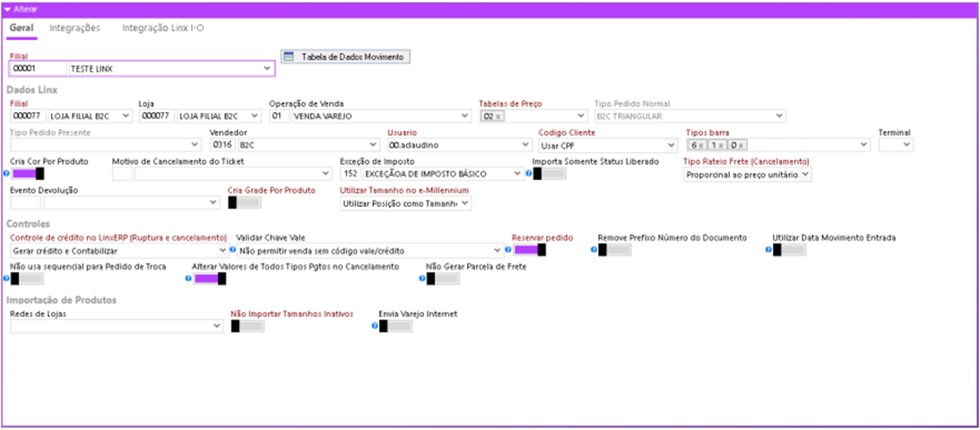
Task: Click help icon beside Remove Prefixo Número toggle
Action: coord(594,250)
